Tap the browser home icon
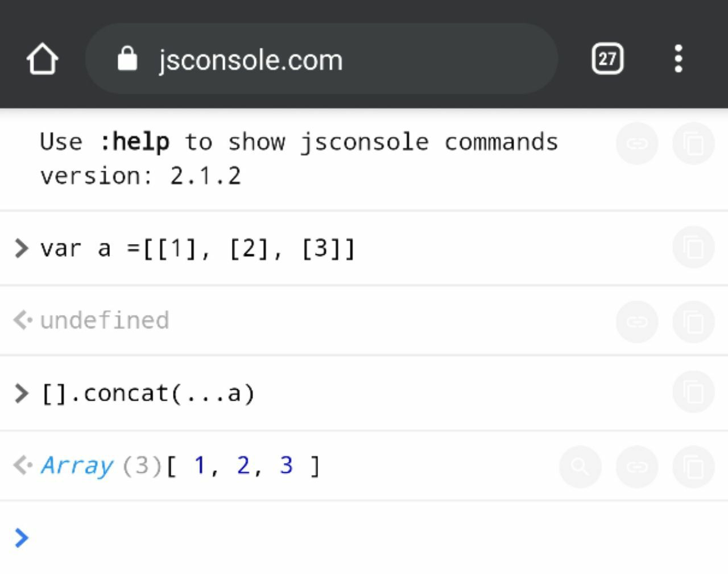Image resolution: width=728 pixels, height=574 pixels. [43, 59]
